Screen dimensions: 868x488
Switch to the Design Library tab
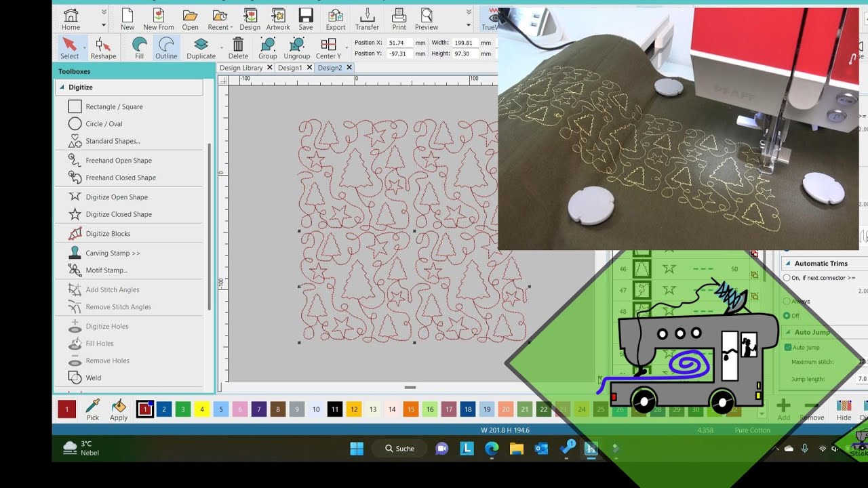pyautogui.click(x=241, y=68)
